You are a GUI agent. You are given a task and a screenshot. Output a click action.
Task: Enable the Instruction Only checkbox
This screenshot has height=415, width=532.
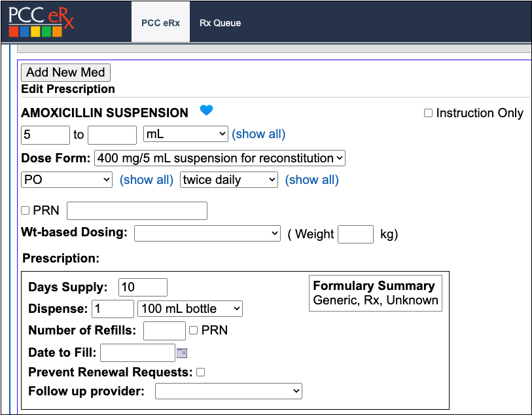tap(429, 113)
